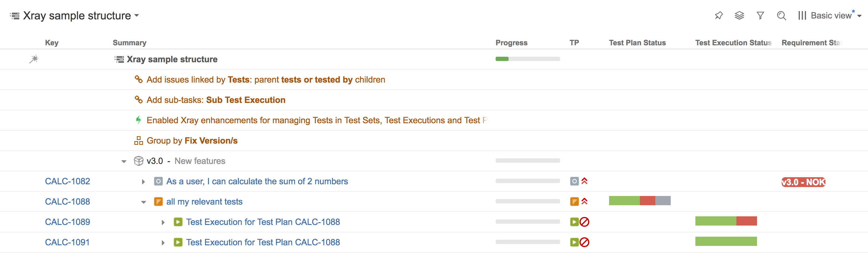Click the automation magic wand icon
The width and height of the screenshot is (868, 257).
coord(34,59)
